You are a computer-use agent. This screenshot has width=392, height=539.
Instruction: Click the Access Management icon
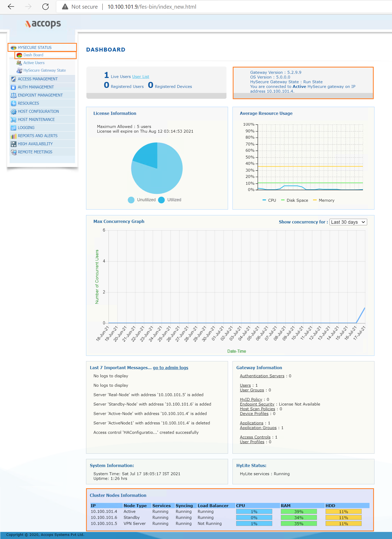click(x=14, y=79)
